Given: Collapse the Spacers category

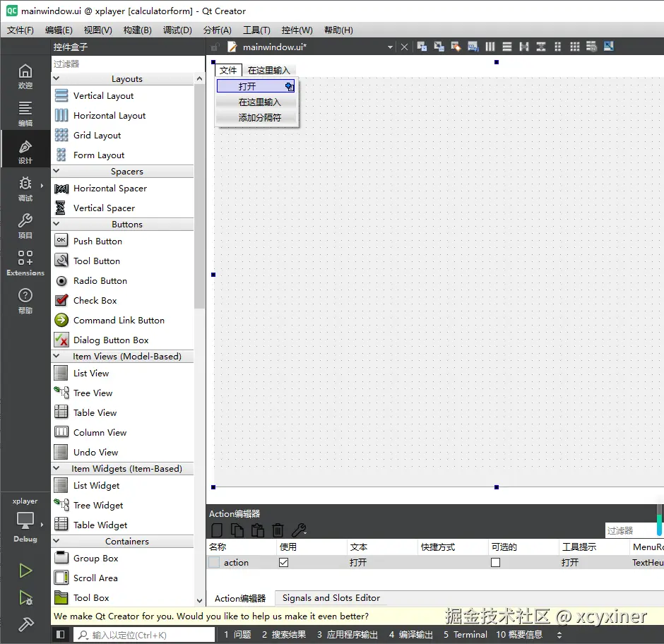Looking at the screenshot, I should coord(57,171).
